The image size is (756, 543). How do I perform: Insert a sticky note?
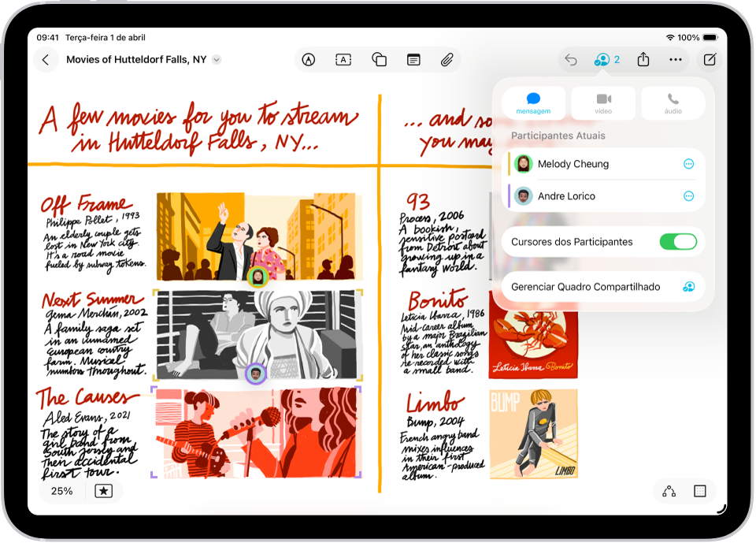pos(413,59)
